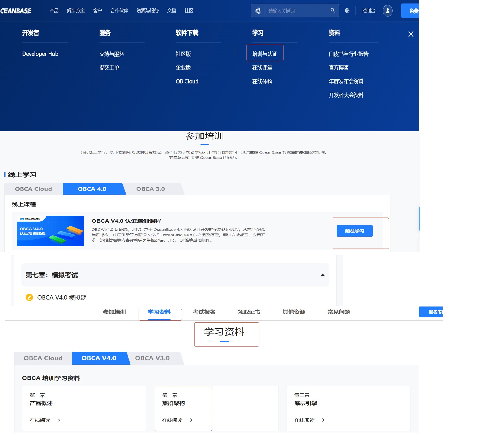Open 培训与认证 link
The width and height of the screenshot is (504, 447).
(265, 54)
